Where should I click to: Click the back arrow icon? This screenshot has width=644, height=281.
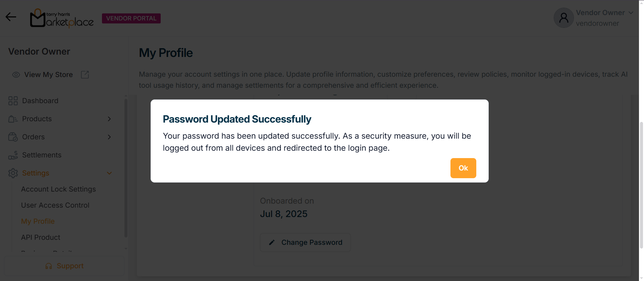pos(11,17)
